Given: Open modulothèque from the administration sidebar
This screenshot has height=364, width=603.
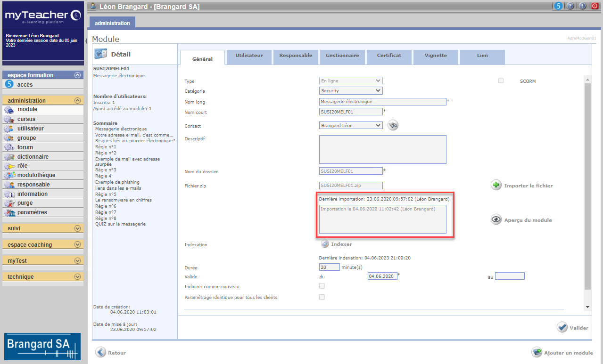Looking at the screenshot, I should [36, 175].
